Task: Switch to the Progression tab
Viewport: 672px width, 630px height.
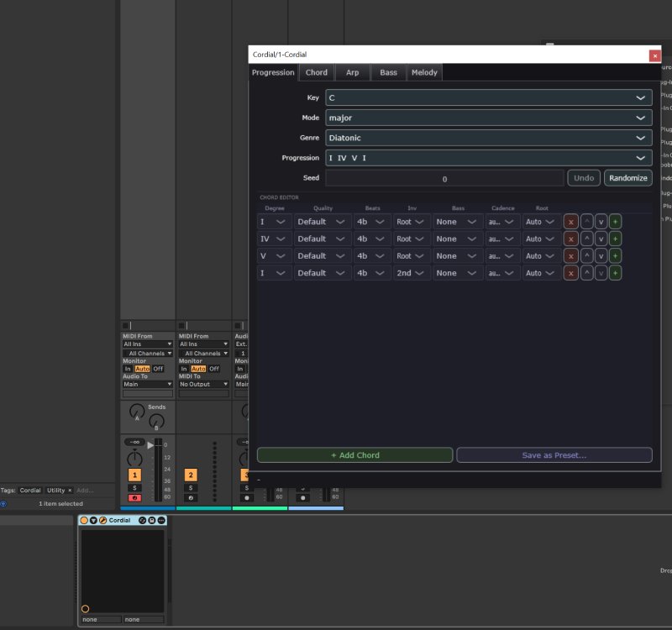Action: click(273, 72)
